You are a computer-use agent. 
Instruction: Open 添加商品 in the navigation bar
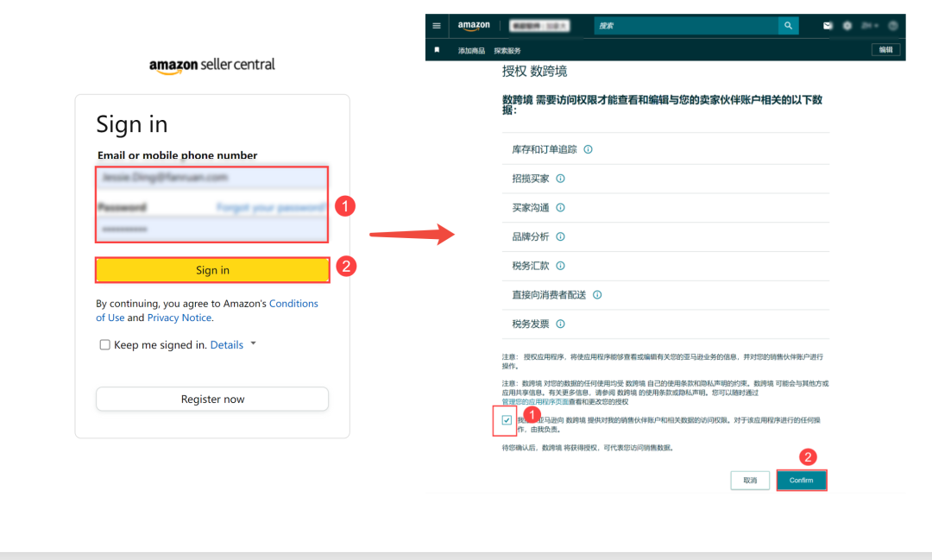471,51
